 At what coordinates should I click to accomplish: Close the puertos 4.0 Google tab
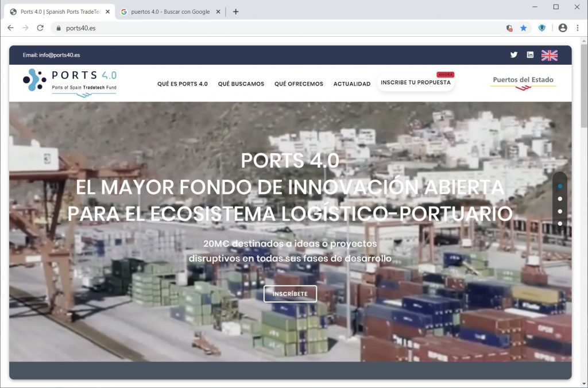218,11
